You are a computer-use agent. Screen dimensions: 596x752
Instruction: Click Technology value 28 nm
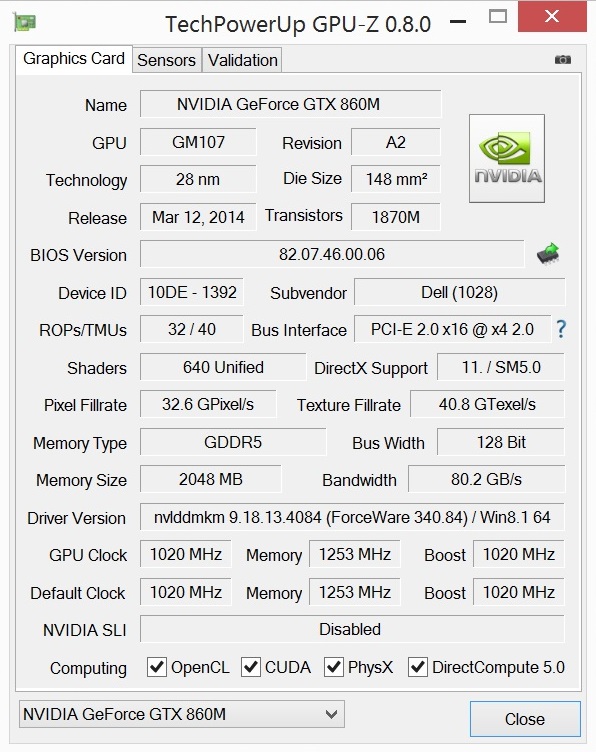click(x=199, y=179)
